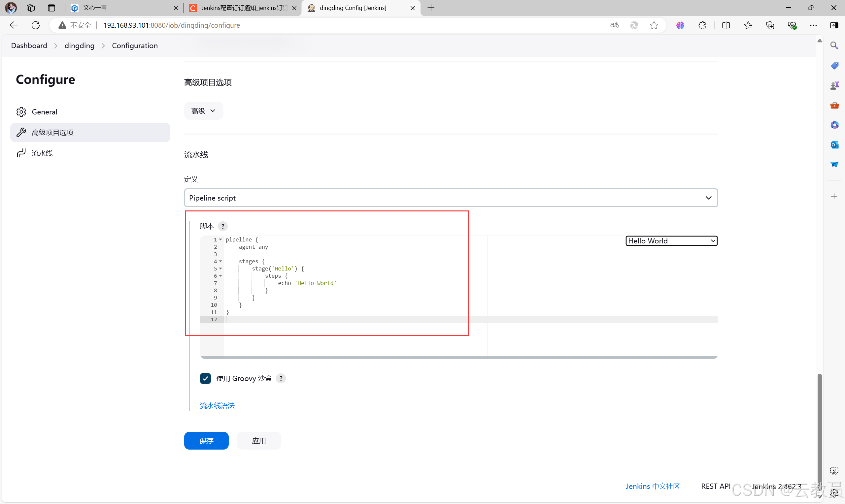
Task: Click the question mark icon next to 脚本
Action: pos(222,226)
